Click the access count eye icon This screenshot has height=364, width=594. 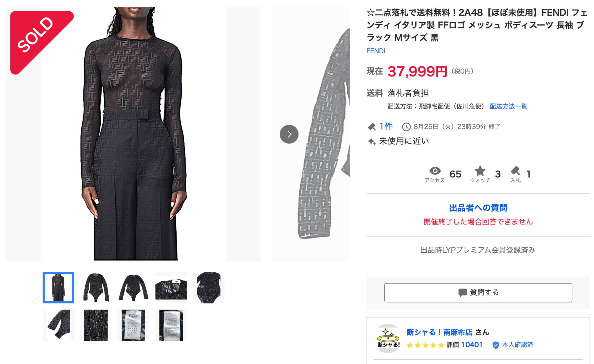435,171
